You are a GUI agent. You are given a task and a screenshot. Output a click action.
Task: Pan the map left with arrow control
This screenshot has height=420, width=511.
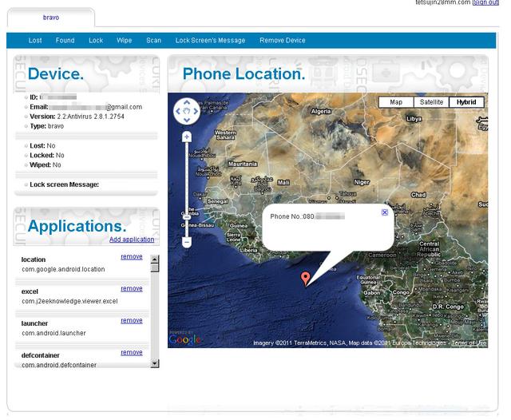coord(178,112)
